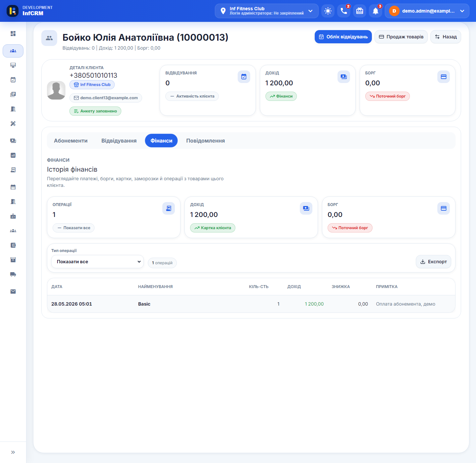Open the Тип операції dropdown
The height and width of the screenshot is (463, 476).
98,262
